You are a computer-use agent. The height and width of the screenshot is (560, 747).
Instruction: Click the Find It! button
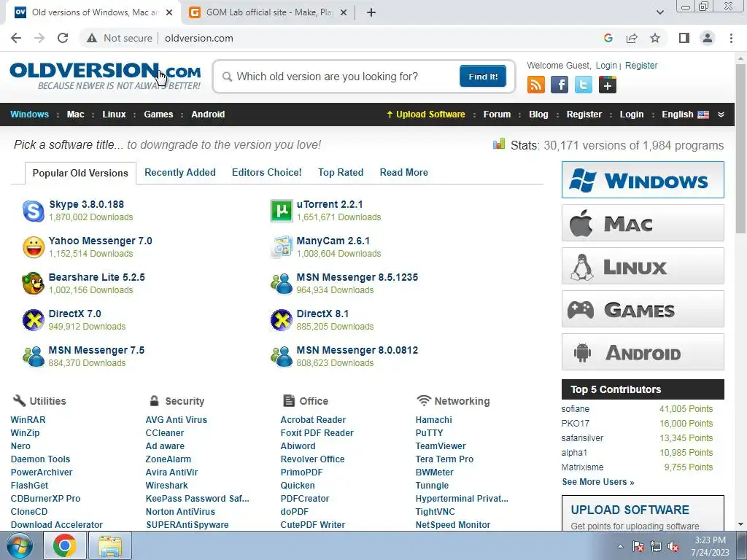coord(483,76)
